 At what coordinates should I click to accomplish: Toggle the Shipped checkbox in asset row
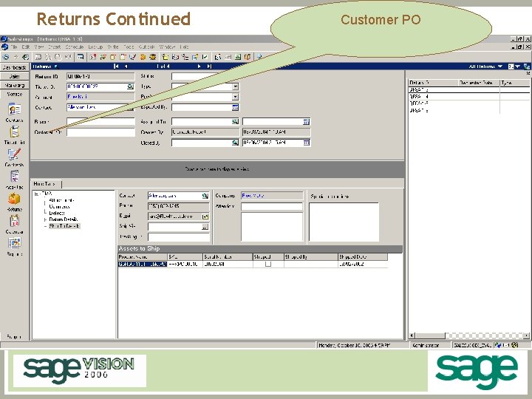point(268,264)
